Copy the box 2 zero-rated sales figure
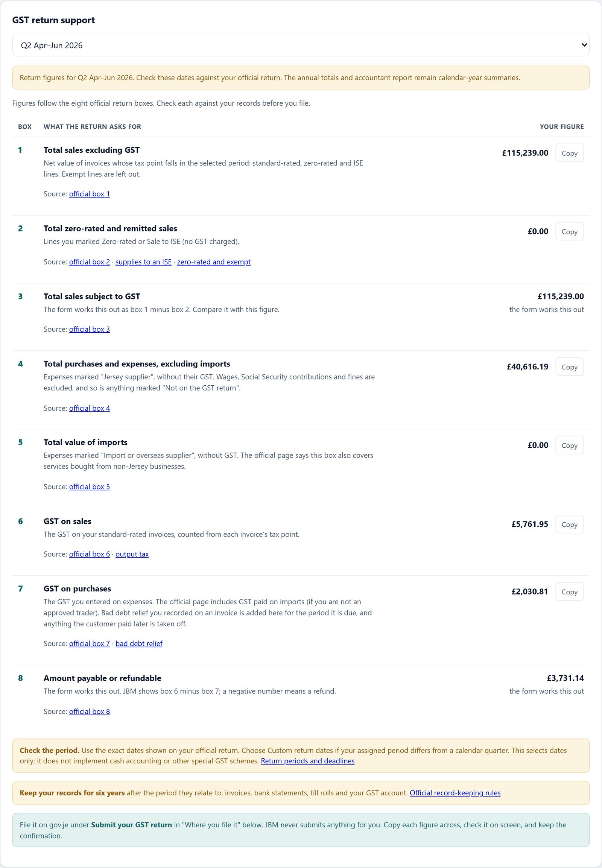This screenshot has width=602, height=868. tap(569, 232)
